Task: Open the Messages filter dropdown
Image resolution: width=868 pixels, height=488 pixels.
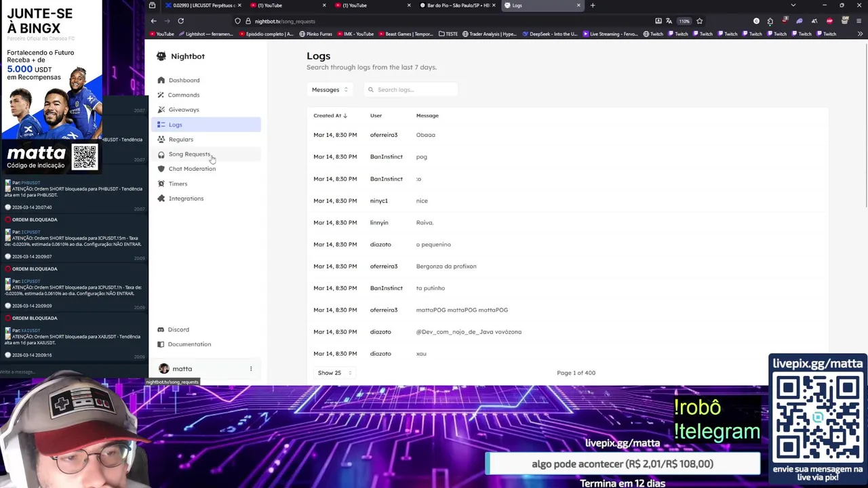Action: [330, 89]
